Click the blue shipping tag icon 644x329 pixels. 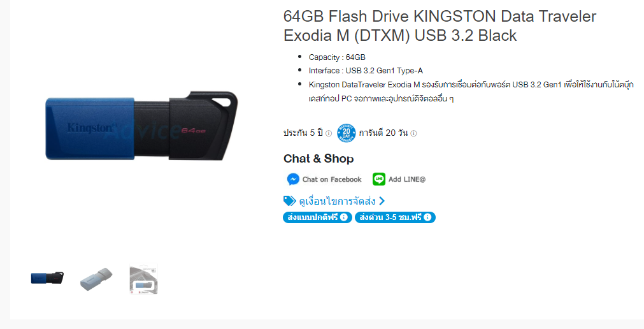[290, 201]
